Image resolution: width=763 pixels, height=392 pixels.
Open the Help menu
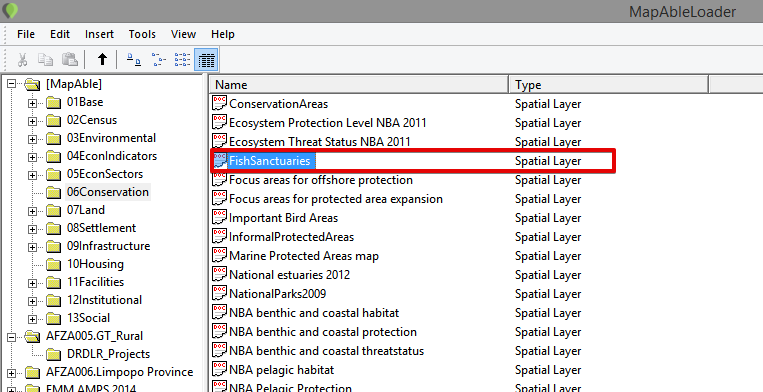click(x=223, y=34)
